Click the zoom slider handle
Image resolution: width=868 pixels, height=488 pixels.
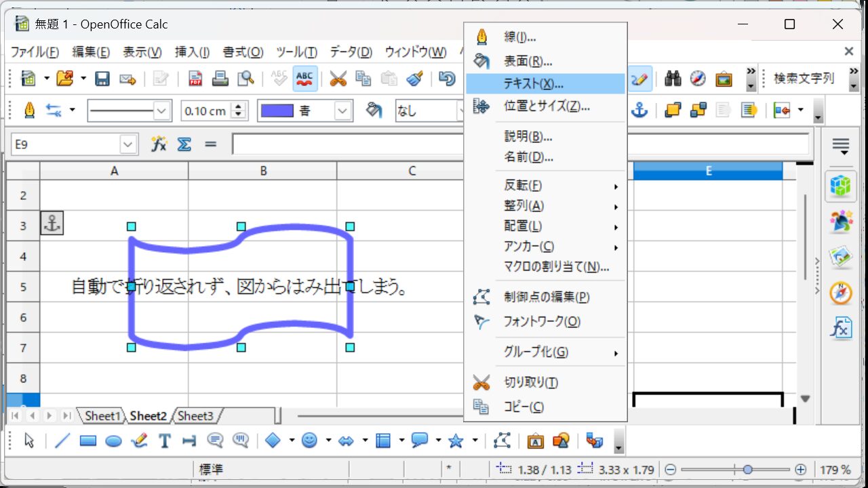click(747, 469)
